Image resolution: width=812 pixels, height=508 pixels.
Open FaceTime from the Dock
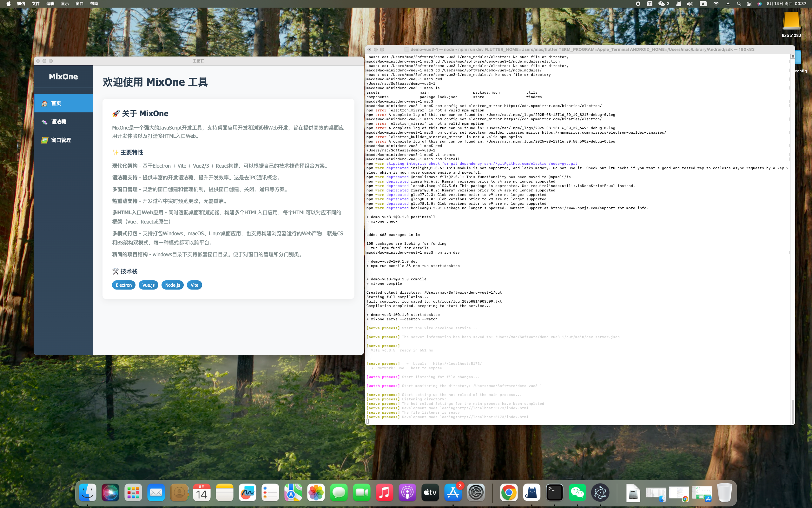click(x=361, y=492)
